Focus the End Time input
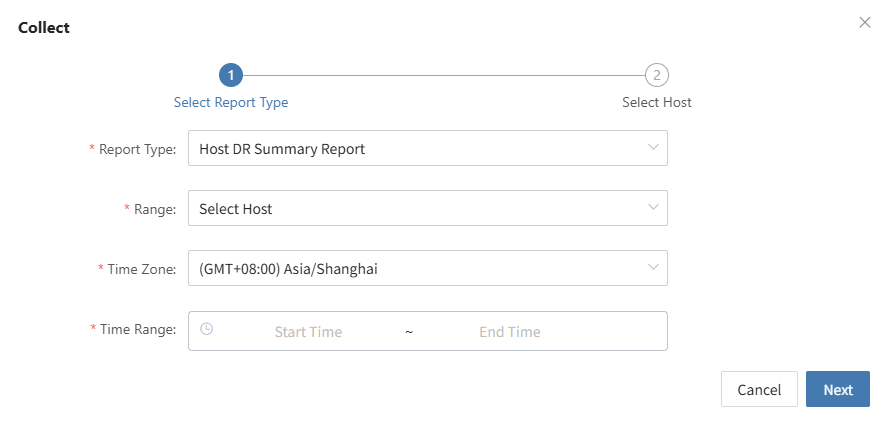884x424 pixels. tap(510, 332)
